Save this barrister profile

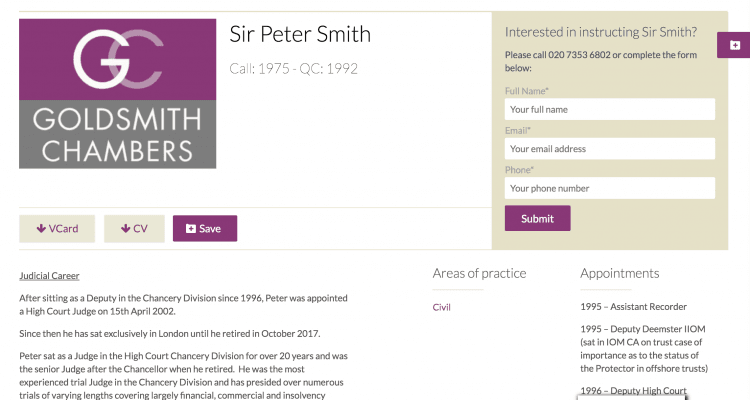(205, 228)
